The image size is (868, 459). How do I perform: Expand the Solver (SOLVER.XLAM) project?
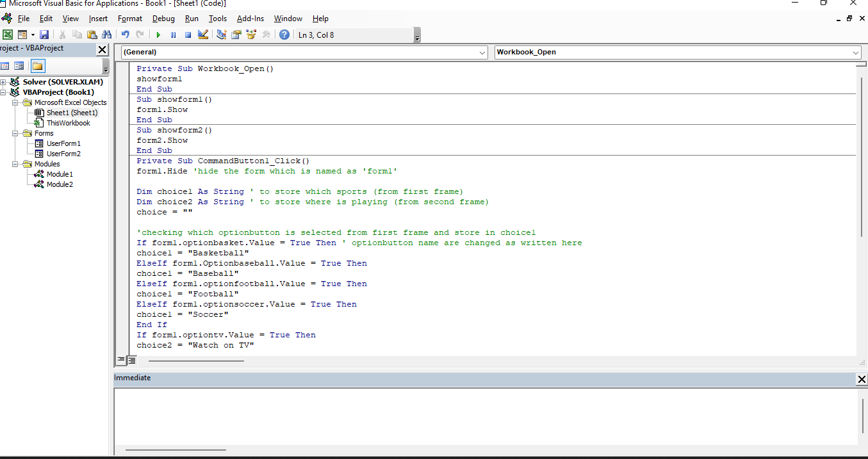point(4,82)
